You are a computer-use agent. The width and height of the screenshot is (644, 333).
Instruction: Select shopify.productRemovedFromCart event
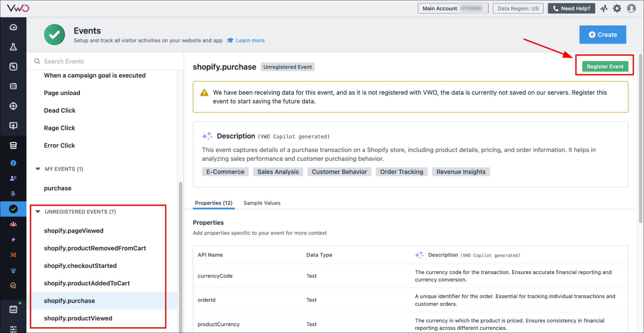point(95,248)
